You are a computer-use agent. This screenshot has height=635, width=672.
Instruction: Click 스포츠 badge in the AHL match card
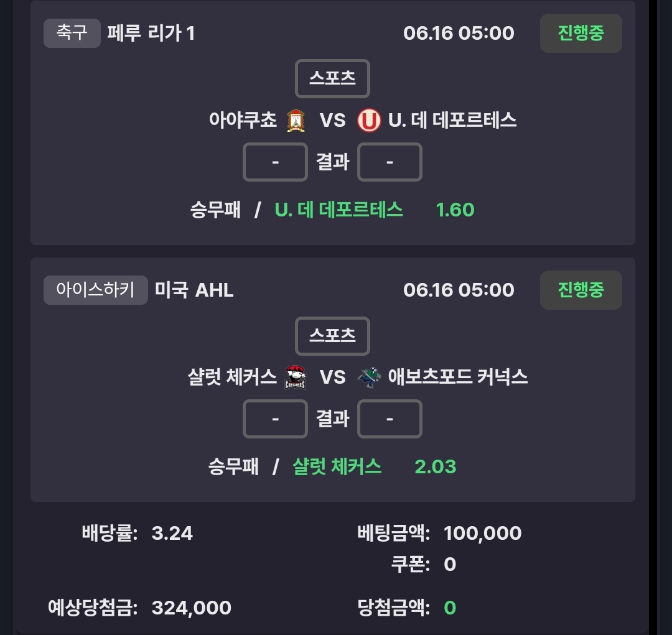[332, 336]
